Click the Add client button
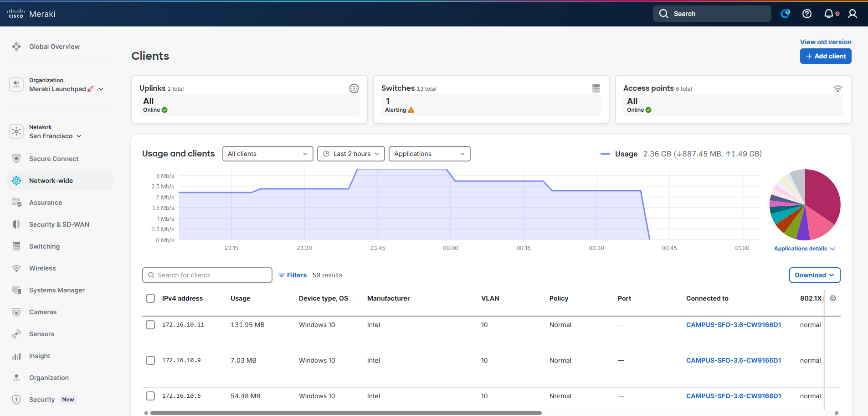Screen dimensions: 868x416 (x=825, y=56)
